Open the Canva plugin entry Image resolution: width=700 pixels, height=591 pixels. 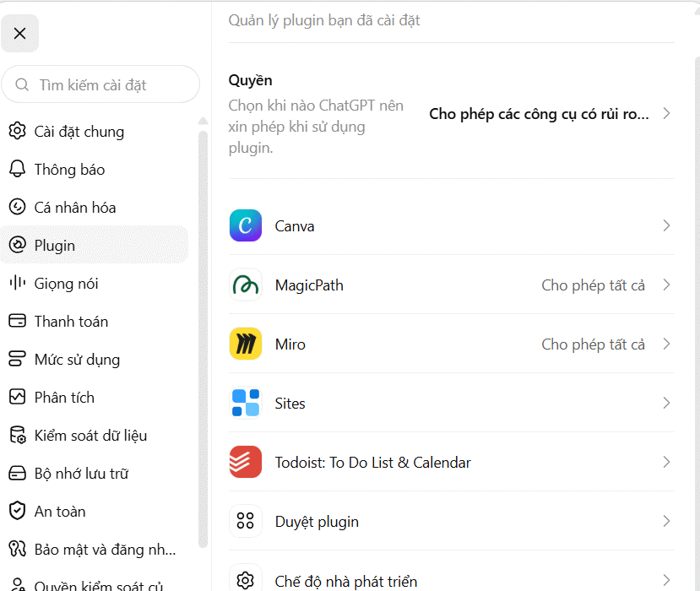click(452, 225)
